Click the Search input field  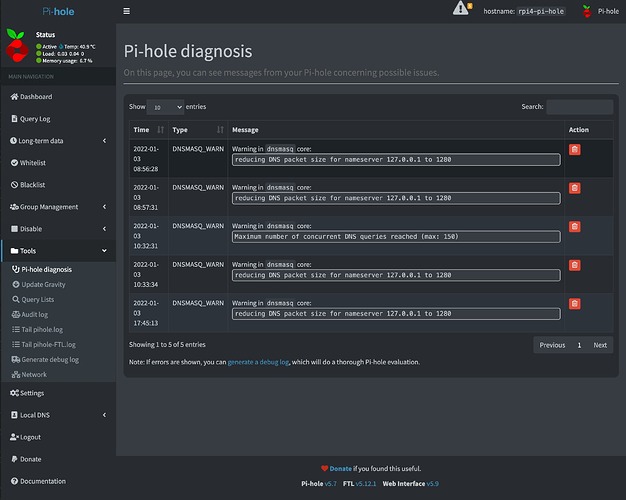[579, 107]
